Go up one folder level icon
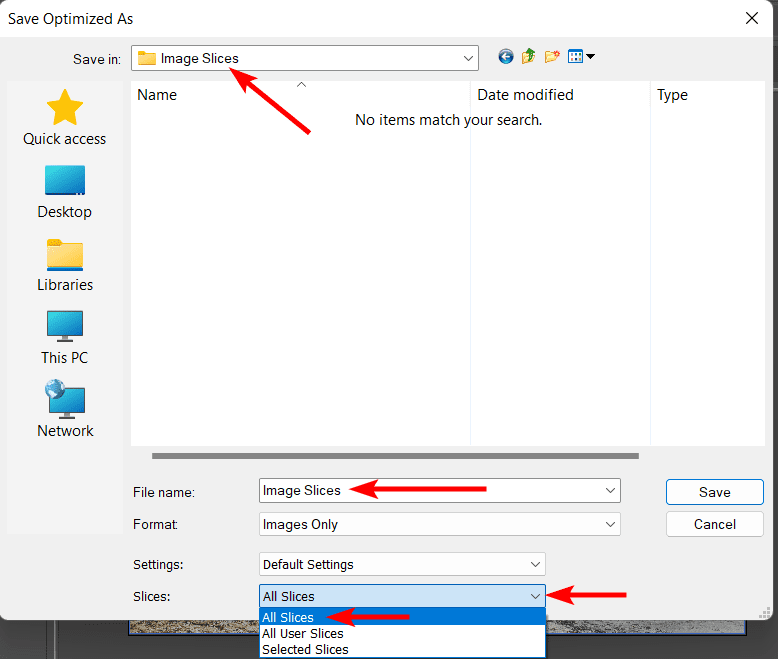This screenshot has height=659, width=778. (529, 57)
